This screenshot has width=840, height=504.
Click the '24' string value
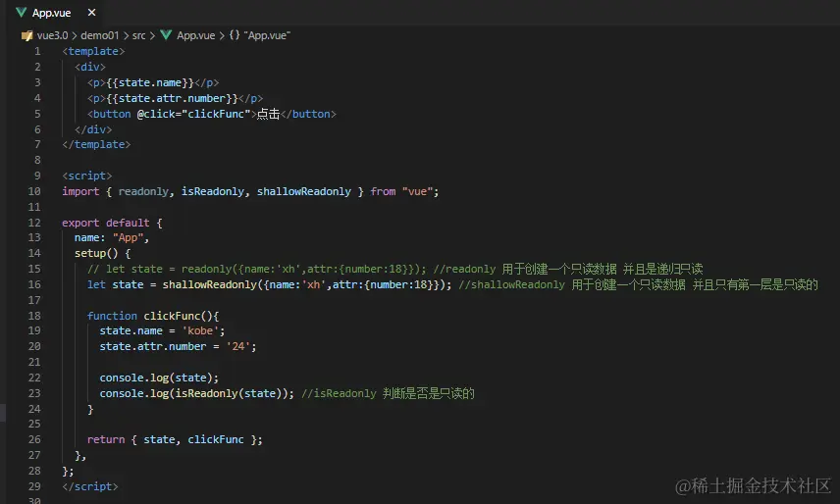point(237,346)
